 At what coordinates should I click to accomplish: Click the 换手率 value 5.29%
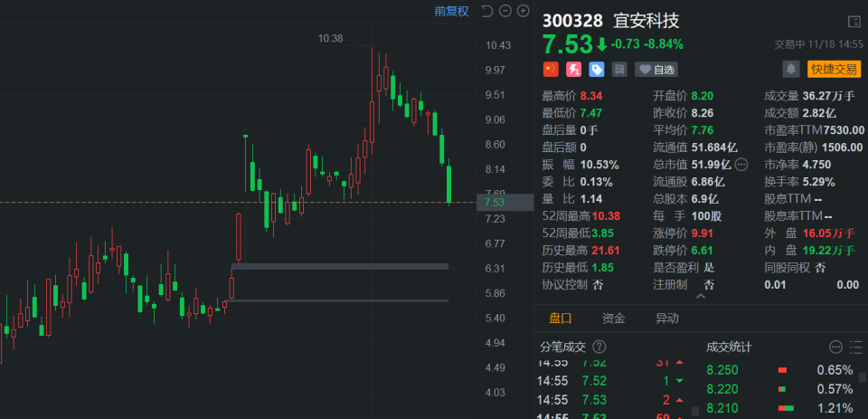pyautogui.click(x=819, y=182)
